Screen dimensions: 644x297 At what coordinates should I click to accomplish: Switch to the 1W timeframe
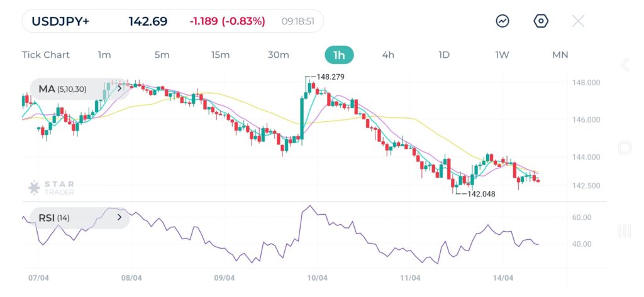click(x=502, y=55)
